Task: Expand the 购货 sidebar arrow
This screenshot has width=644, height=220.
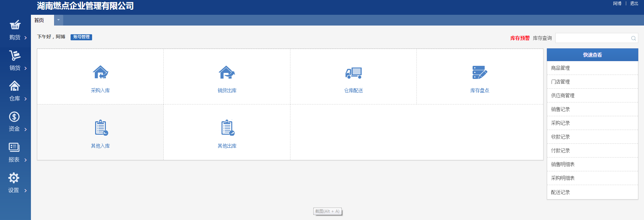Action: 26,38
